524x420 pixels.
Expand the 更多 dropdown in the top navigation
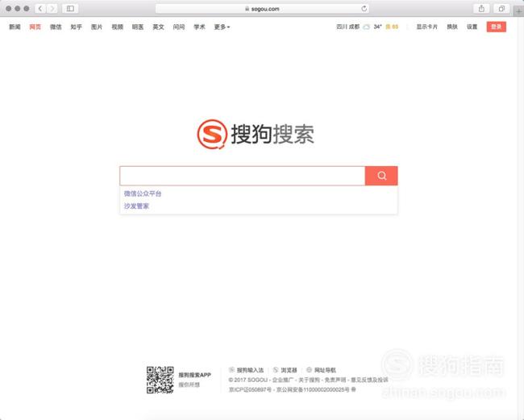coord(222,27)
